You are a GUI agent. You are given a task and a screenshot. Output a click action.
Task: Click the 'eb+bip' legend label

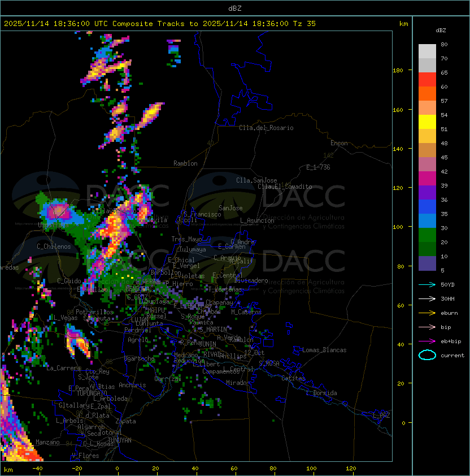tap(451, 341)
